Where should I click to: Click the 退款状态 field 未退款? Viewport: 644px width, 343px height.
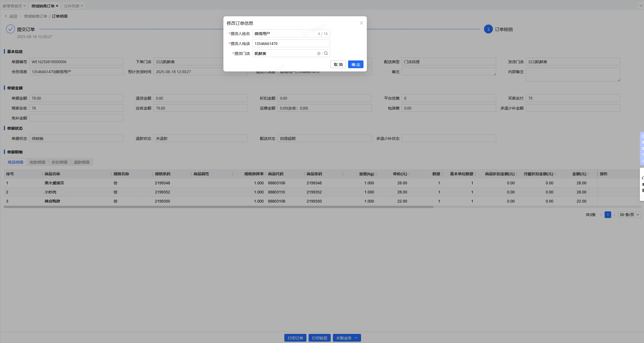coord(201,139)
